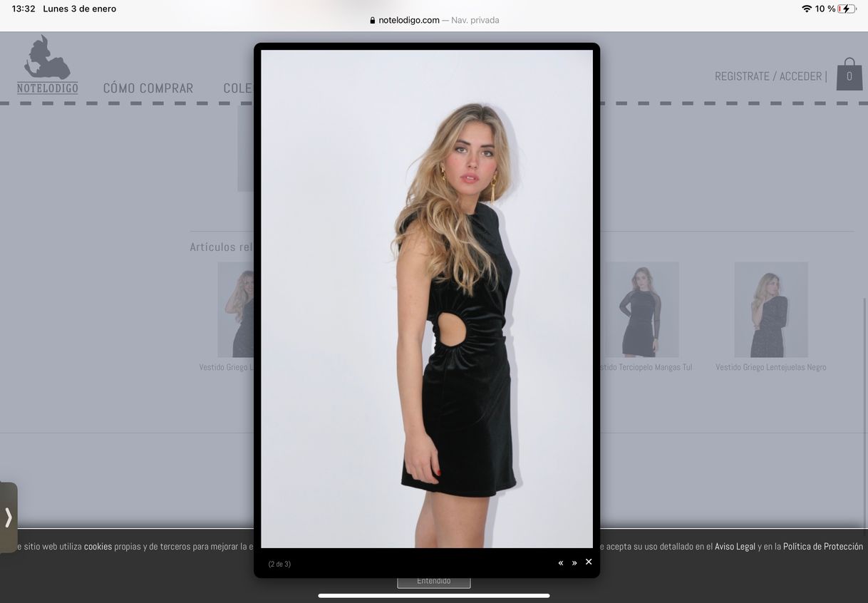Go to next photo with double-right arrow
868x603 pixels.
(x=574, y=562)
